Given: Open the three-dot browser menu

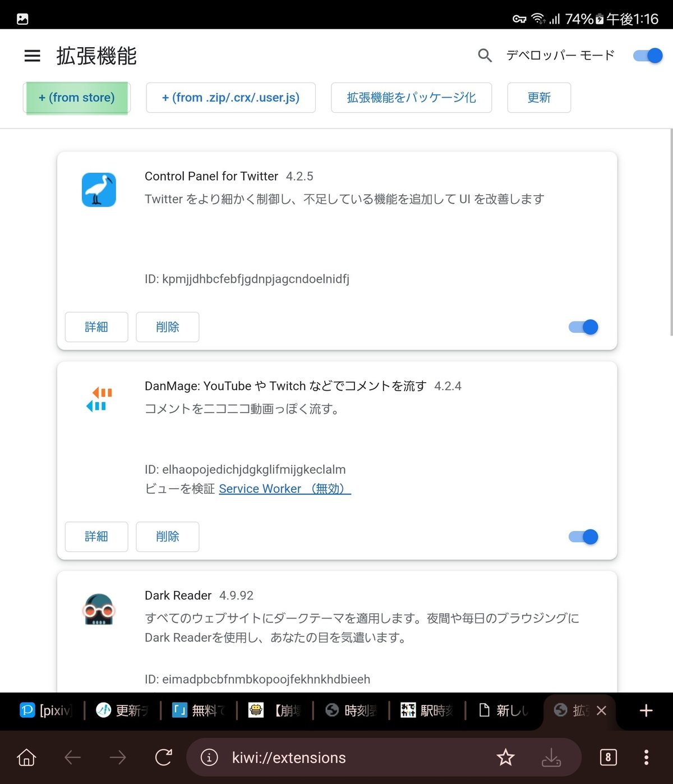Looking at the screenshot, I should 647,758.
